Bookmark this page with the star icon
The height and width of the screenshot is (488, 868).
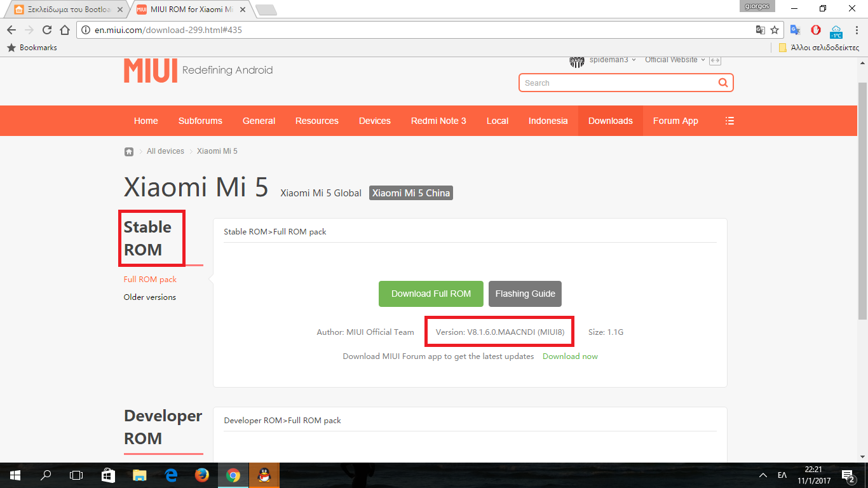775,30
